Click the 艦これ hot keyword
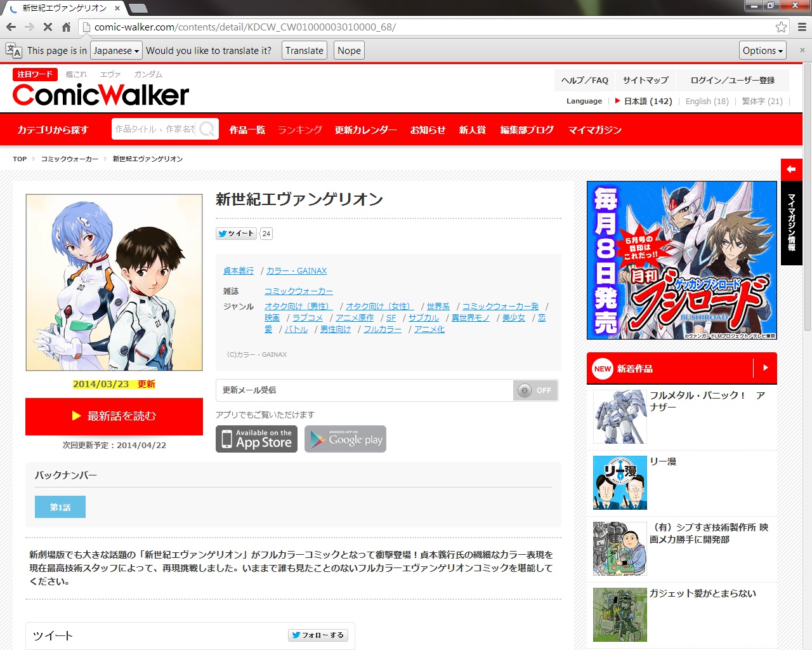The image size is (812, 650). point(76,74)
